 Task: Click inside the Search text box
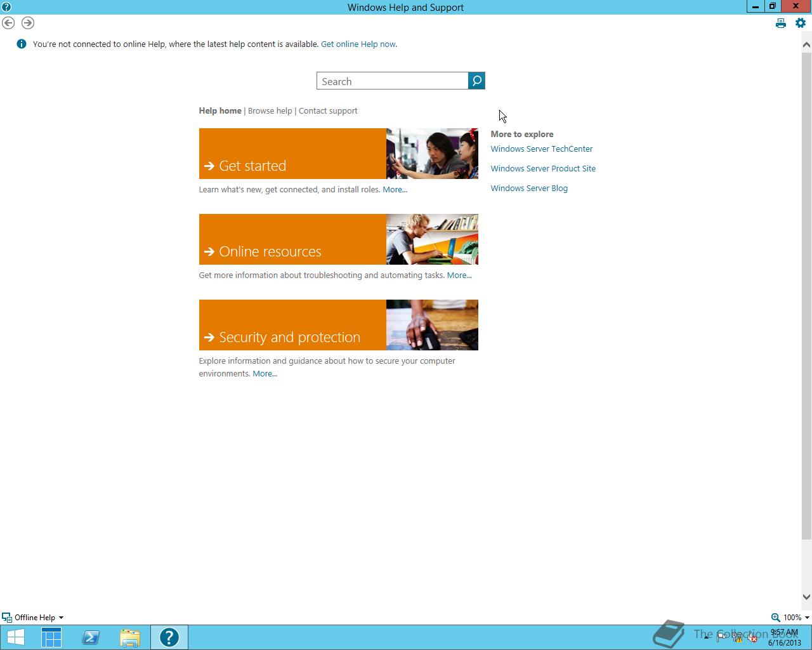(393, 81)
